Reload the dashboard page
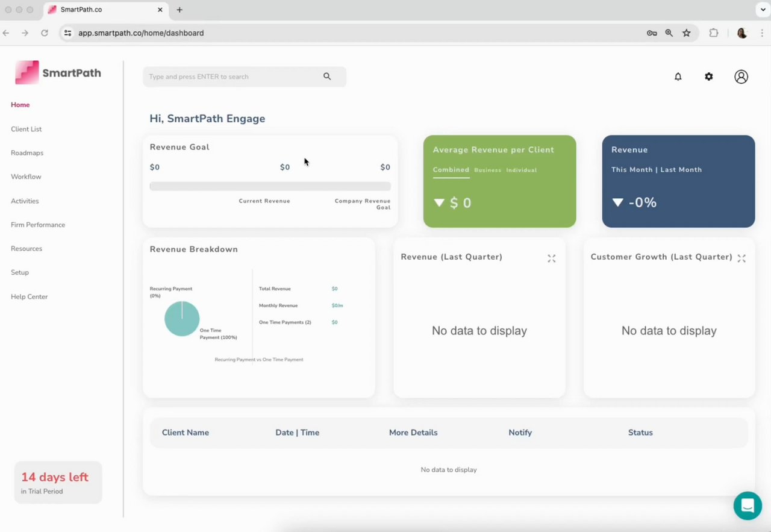The image size is (771, 532). (44, 33)
